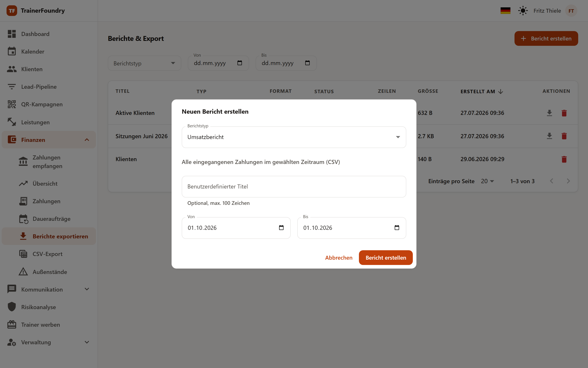Open the Berichtstyp filter dropdown
Screen dimensions: 588x368
pyautogui.click(x=145, y=63)
